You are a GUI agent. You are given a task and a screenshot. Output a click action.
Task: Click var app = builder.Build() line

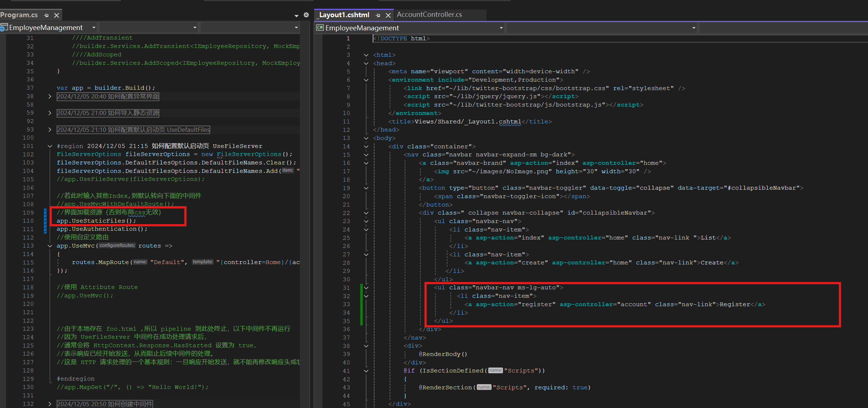click(x=106, y=88)
